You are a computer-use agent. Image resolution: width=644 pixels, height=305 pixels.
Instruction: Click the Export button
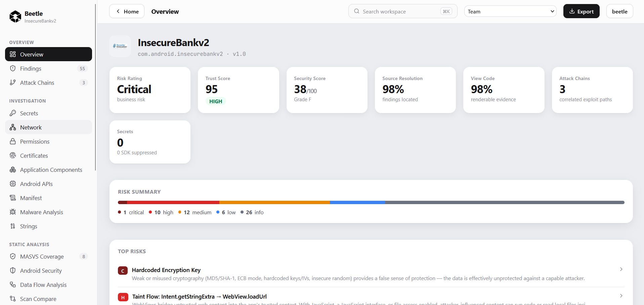pyautogui.click(x=581, y=11)
